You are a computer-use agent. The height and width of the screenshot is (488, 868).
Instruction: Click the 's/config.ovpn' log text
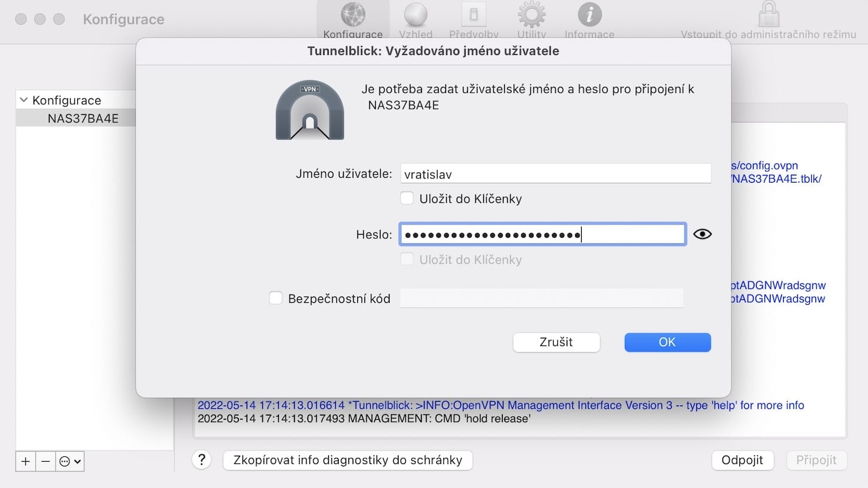pos(764,166)
